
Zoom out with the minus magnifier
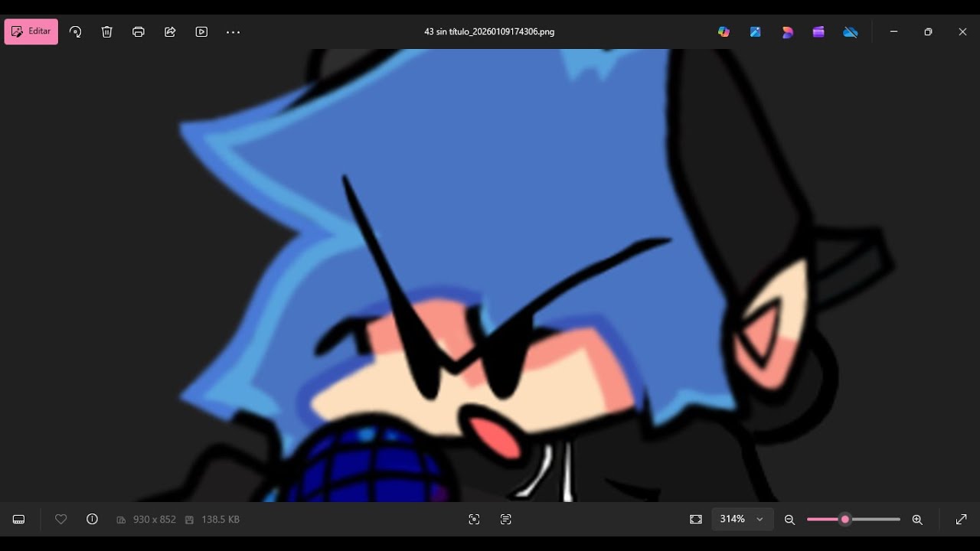(789, 520)
